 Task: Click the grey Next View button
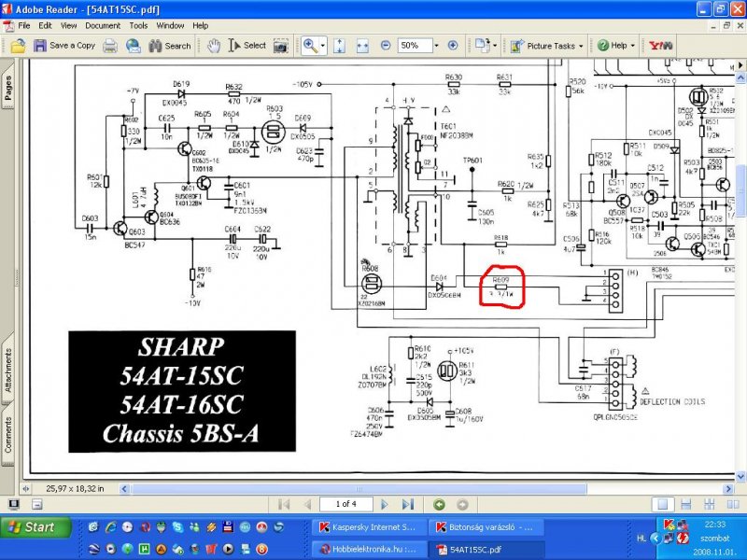462,504
